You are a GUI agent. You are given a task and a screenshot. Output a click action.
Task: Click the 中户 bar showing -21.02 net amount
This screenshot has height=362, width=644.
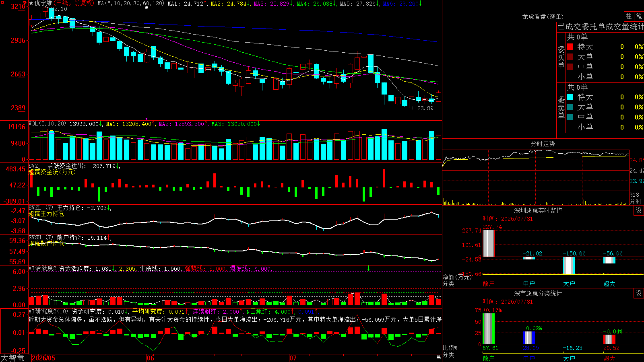tap(529, 258)
